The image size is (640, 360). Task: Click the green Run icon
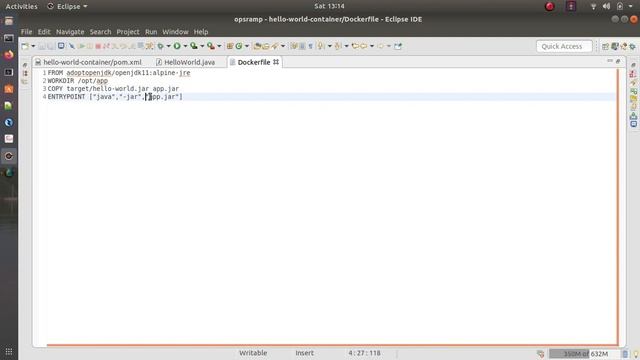pyautogui.click(x=177, y=46)
